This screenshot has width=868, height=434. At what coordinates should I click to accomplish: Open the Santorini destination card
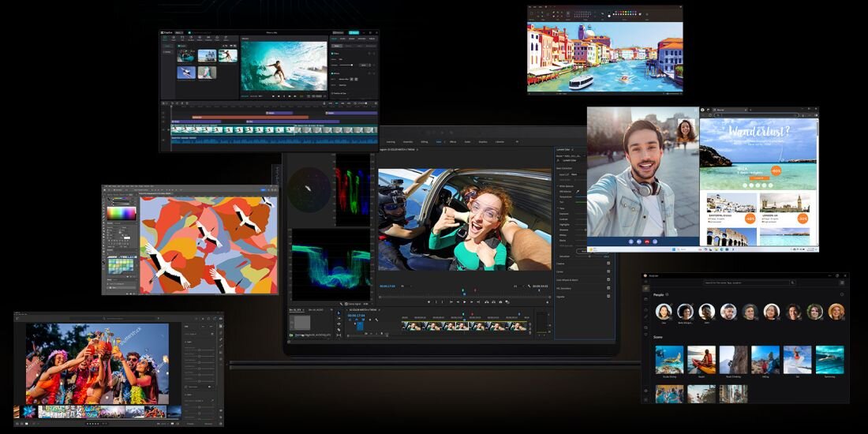(x=731, y=208)
